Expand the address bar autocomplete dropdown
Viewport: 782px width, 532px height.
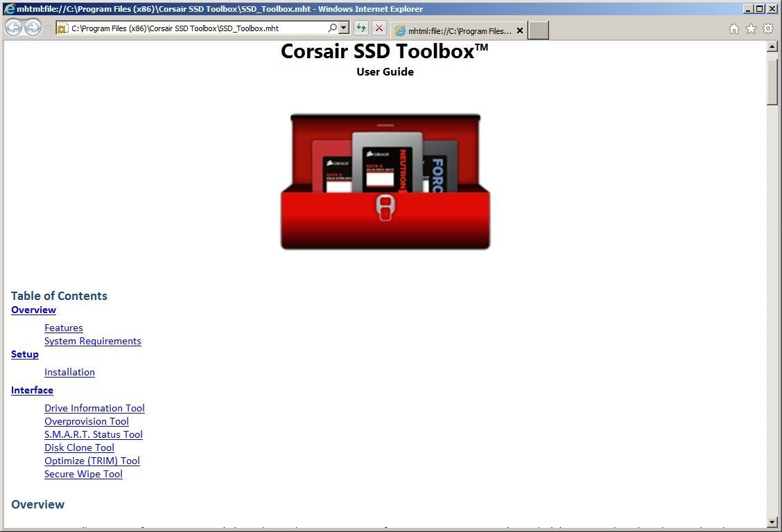344,28
